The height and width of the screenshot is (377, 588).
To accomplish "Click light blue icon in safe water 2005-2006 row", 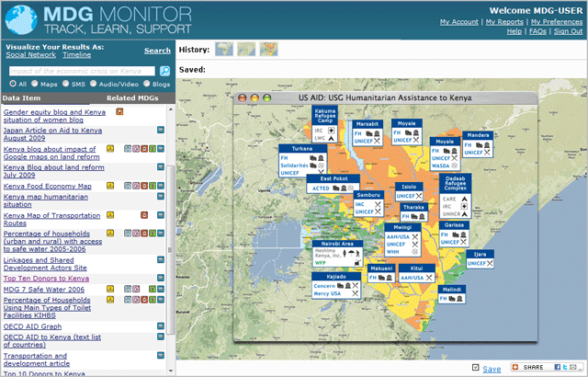I will pyautogui.click(x=128, y=233).
